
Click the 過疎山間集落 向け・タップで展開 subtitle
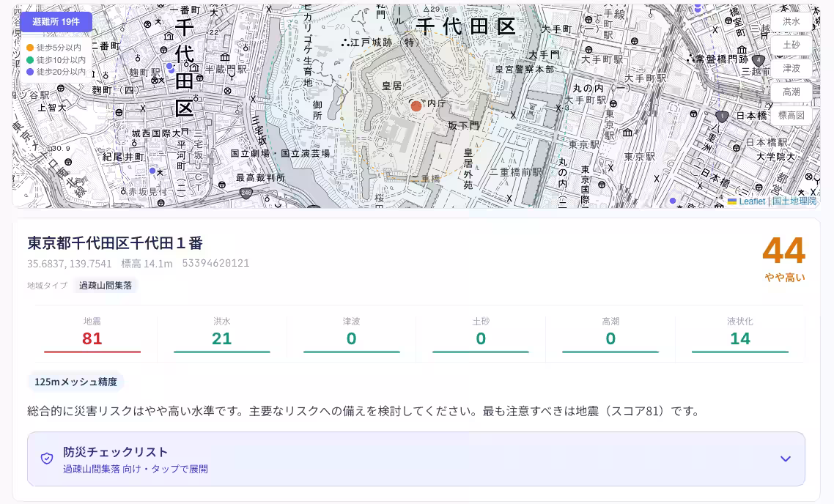tap(136, 469)
